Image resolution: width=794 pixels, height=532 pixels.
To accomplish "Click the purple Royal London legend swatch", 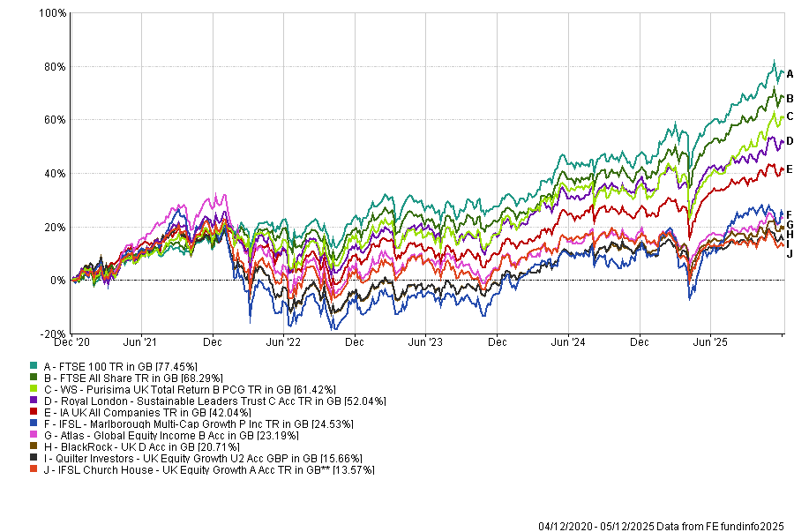I will [34, 401].
